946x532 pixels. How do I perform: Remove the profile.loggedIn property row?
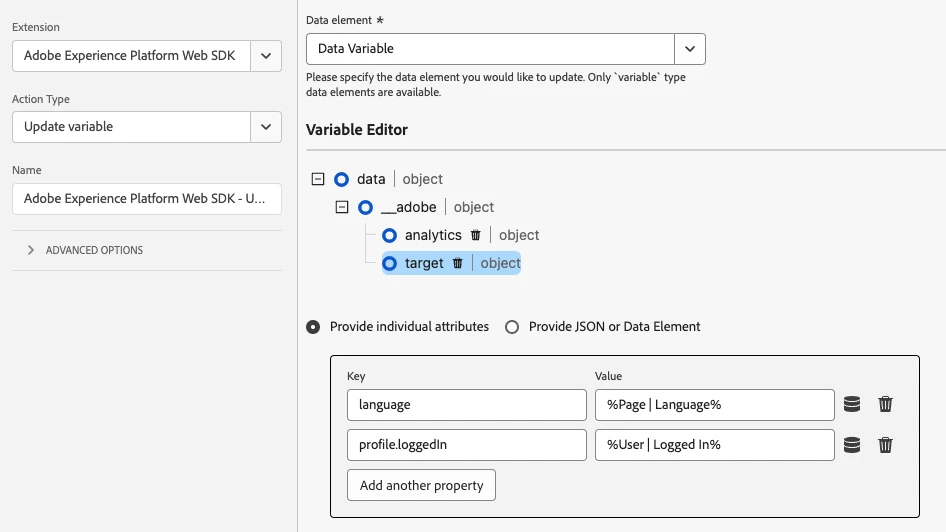tap(885, 445)
